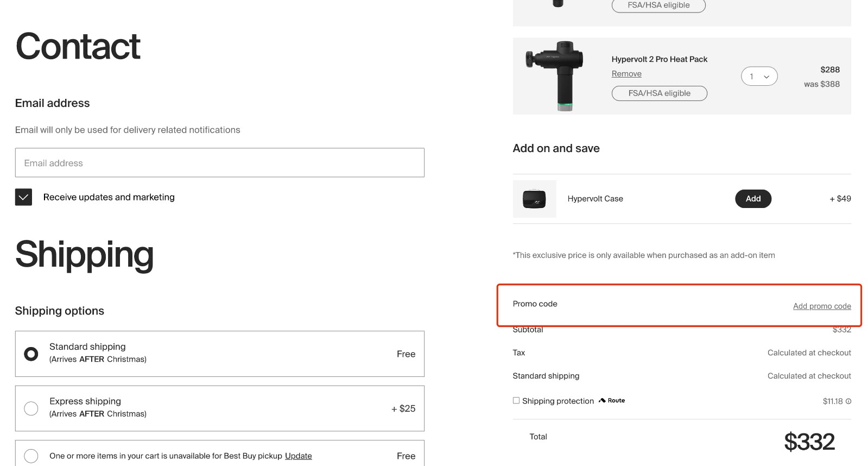This screenshot has height=466, width=868.
Task: Click the Update link for Best Buy pickup
Action: (x=298, y=456)
